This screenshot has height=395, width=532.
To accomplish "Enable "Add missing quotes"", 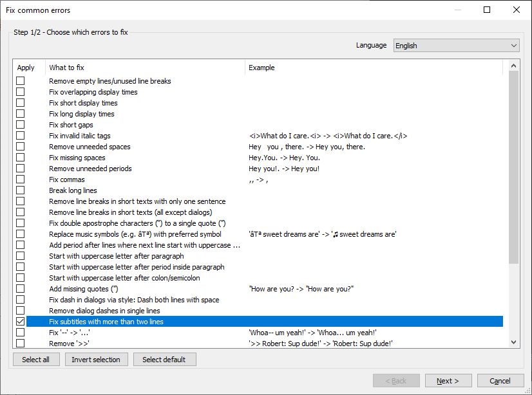I will (x=20, y=289).
